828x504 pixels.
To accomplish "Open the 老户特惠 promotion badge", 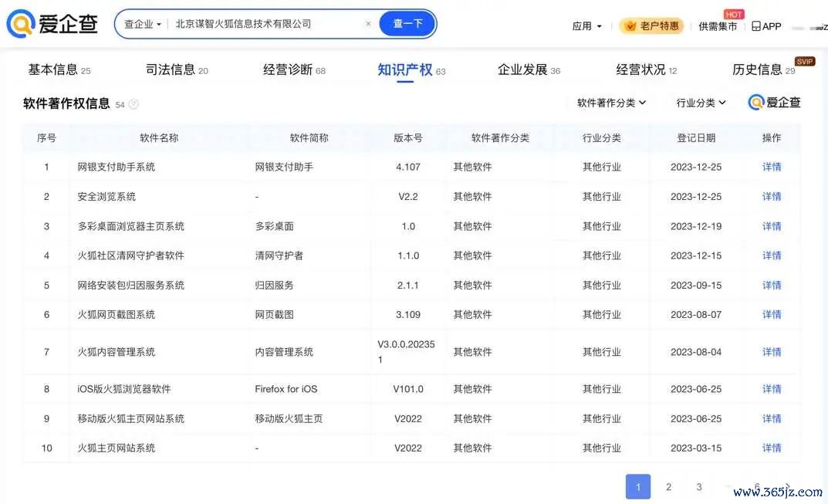I will pos(651,25).
